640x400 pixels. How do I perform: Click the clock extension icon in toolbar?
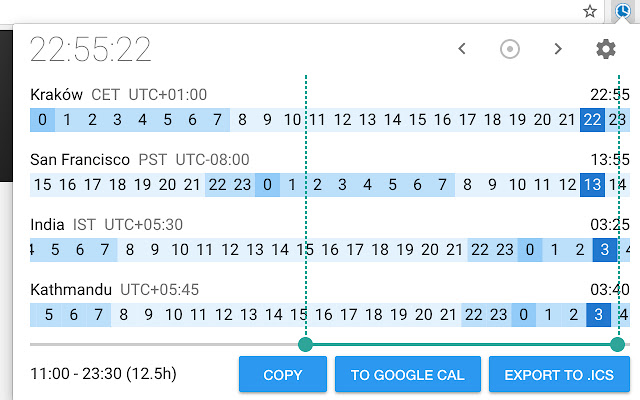coord(624,11)
